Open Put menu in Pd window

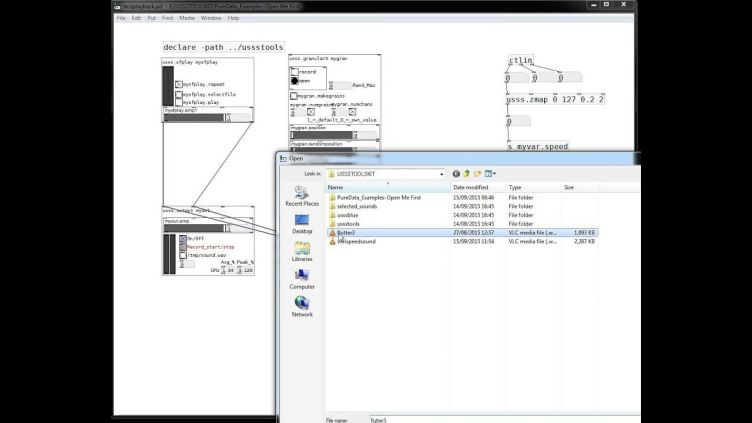tap(152, 18)
